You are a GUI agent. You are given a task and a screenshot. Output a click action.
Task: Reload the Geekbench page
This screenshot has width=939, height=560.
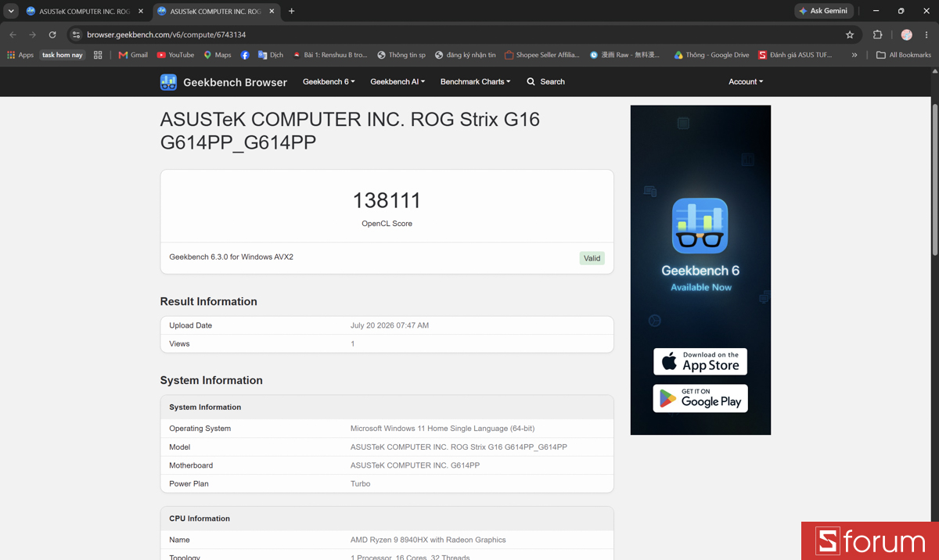[x=52, y=34]
